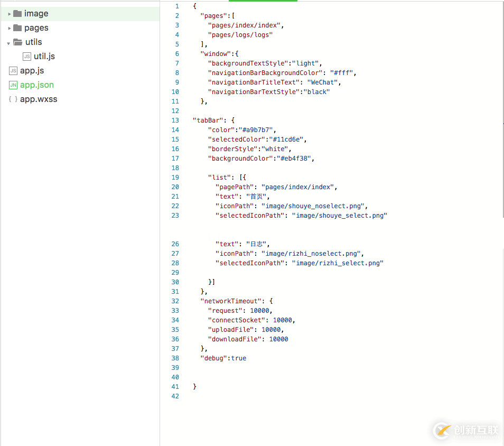The image size is (504, 446).
Task: Click the braces icon beside app.wxss
Action: coord(13,99)
